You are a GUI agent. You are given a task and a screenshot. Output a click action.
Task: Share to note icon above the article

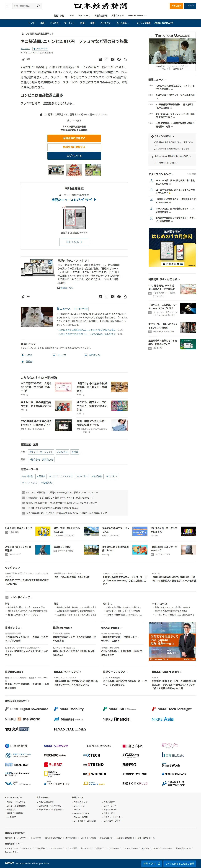tap(106, 59)
